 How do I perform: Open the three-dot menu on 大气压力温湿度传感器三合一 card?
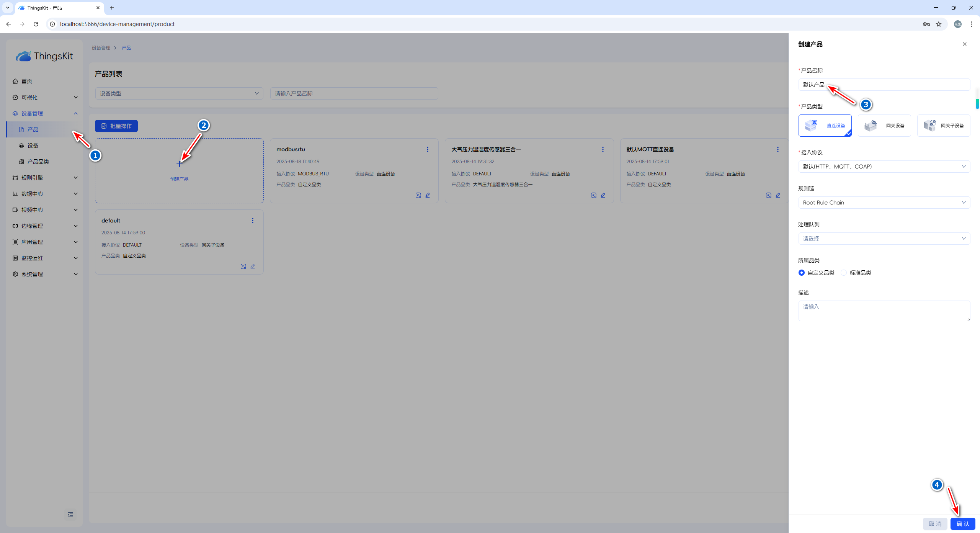(603, 149)
